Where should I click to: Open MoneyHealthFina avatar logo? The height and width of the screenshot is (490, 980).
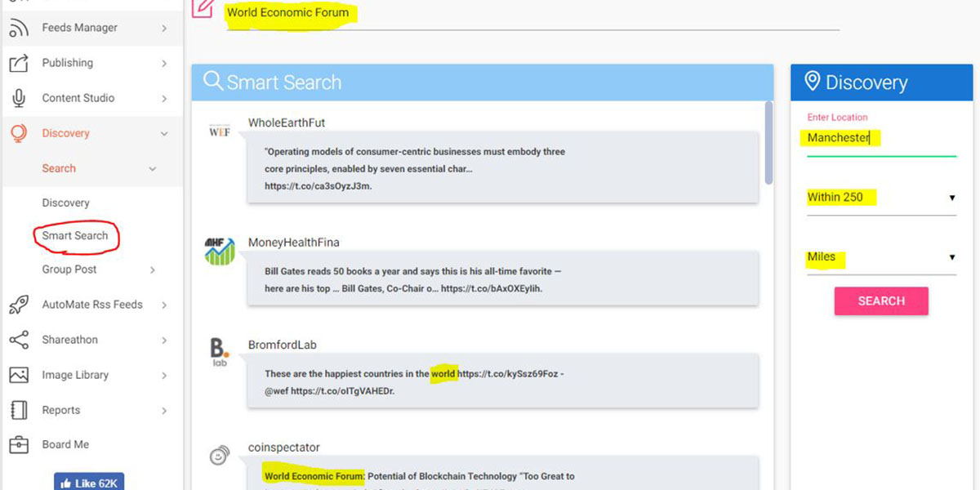(220, 250)
